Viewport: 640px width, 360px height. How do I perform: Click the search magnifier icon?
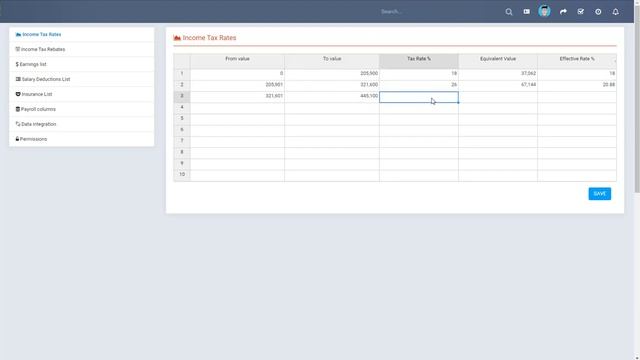(x=509, y=12)
